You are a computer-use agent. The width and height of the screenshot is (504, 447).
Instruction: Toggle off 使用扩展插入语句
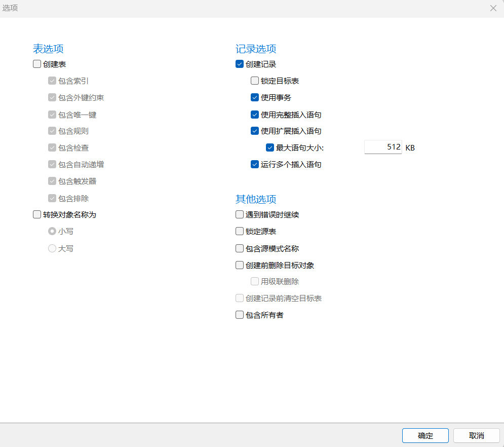[255, 131]
